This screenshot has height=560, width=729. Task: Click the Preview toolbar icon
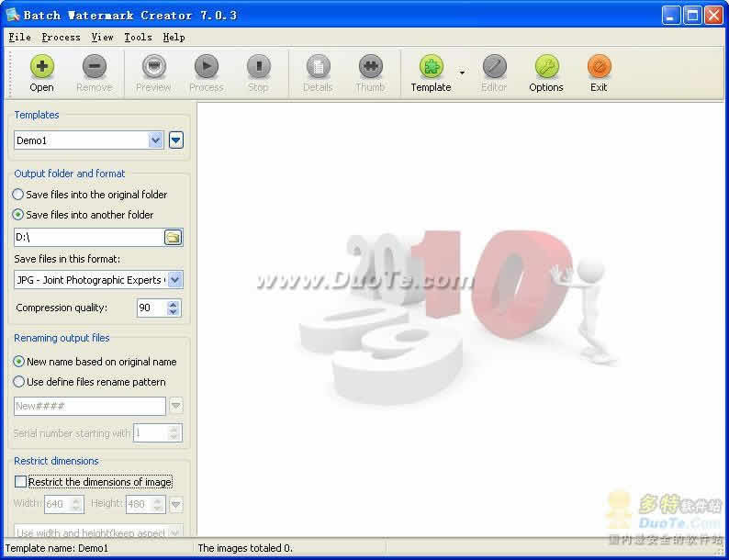click(x=153, y=68)
